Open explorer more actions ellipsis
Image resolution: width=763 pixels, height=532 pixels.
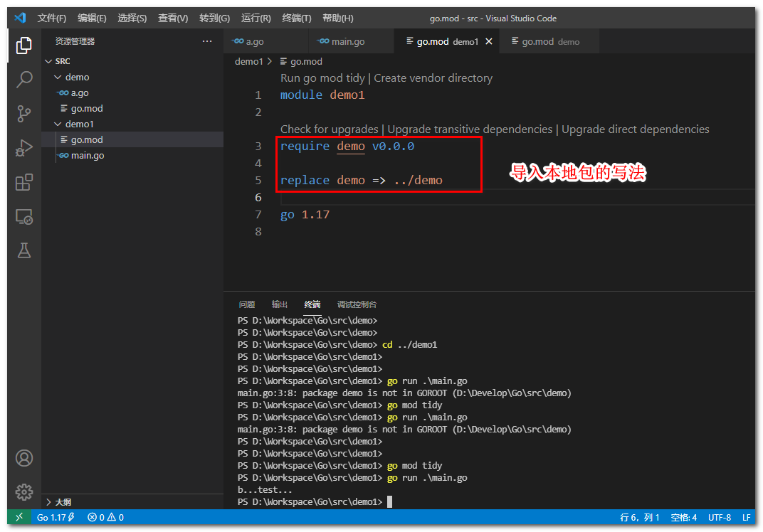click(x=207, y=41)
